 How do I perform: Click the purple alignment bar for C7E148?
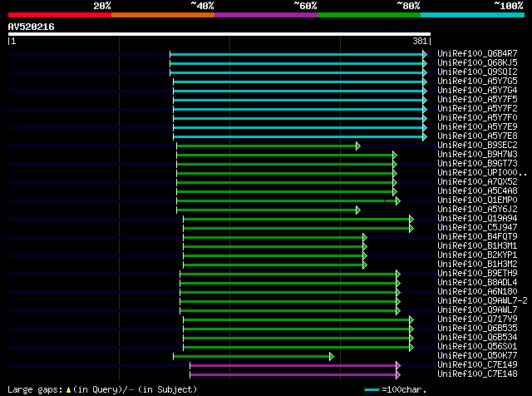(x=293, y=375)
